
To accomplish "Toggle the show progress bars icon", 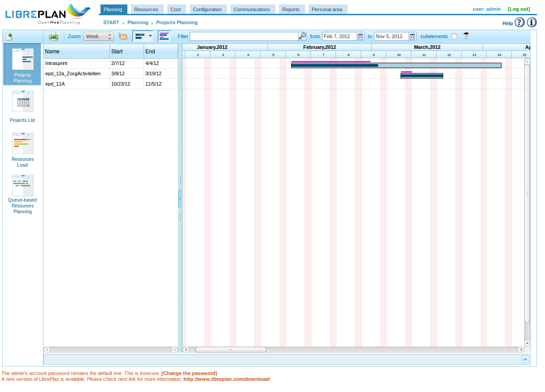I will [x=164, y=36].
